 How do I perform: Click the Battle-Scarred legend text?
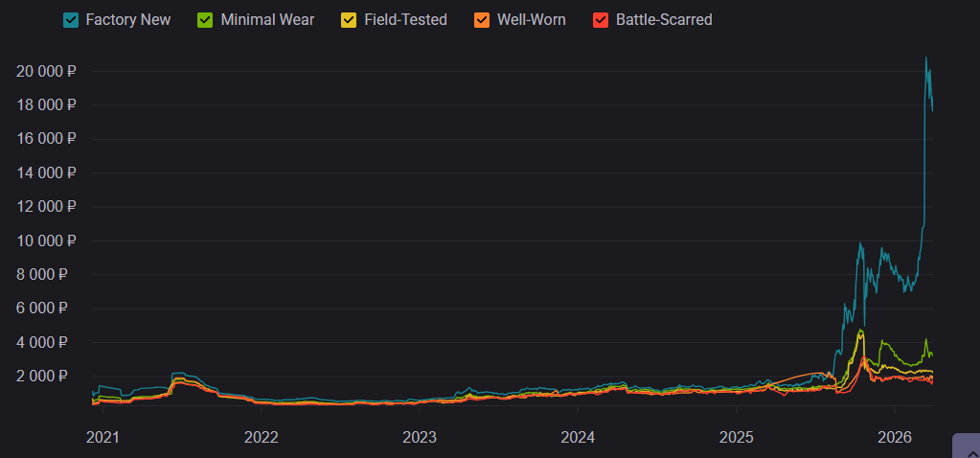(x=664, y=19)
